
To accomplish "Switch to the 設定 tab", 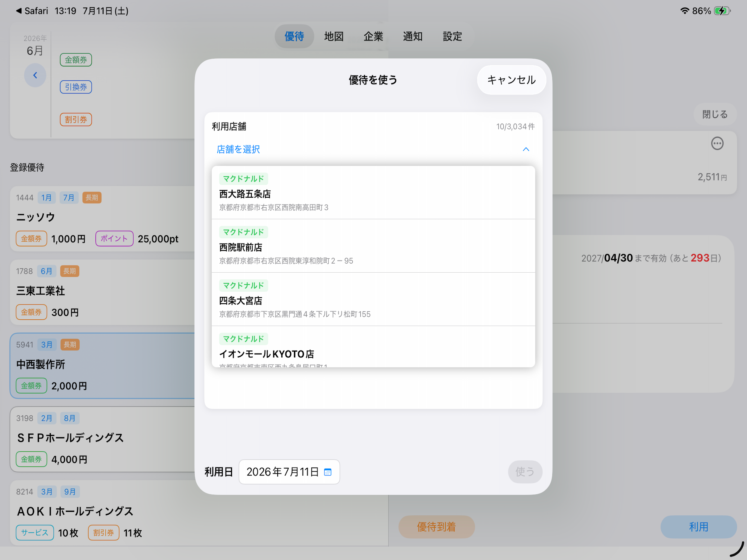I will 452,36.
